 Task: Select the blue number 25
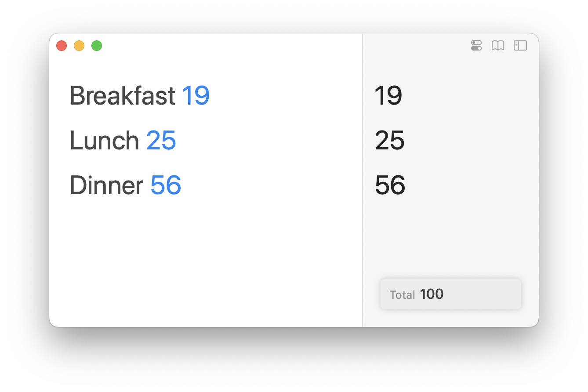click(161, 140)
